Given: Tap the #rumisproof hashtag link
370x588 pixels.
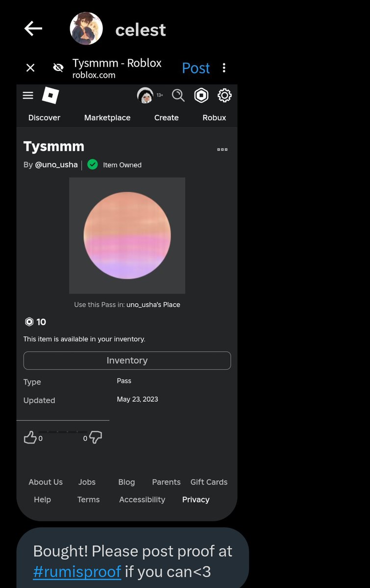Looking at the screenshot, I should click(x=77, y=571).
